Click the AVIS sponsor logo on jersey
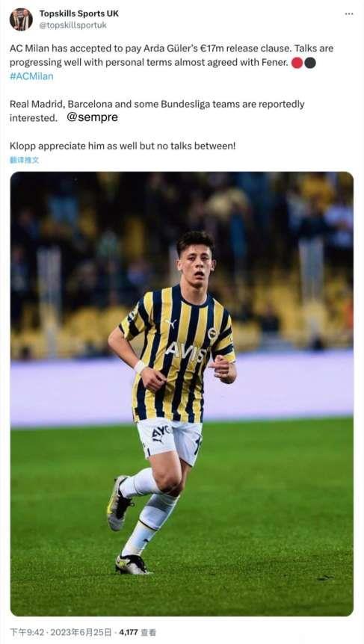 click(186, 352)
